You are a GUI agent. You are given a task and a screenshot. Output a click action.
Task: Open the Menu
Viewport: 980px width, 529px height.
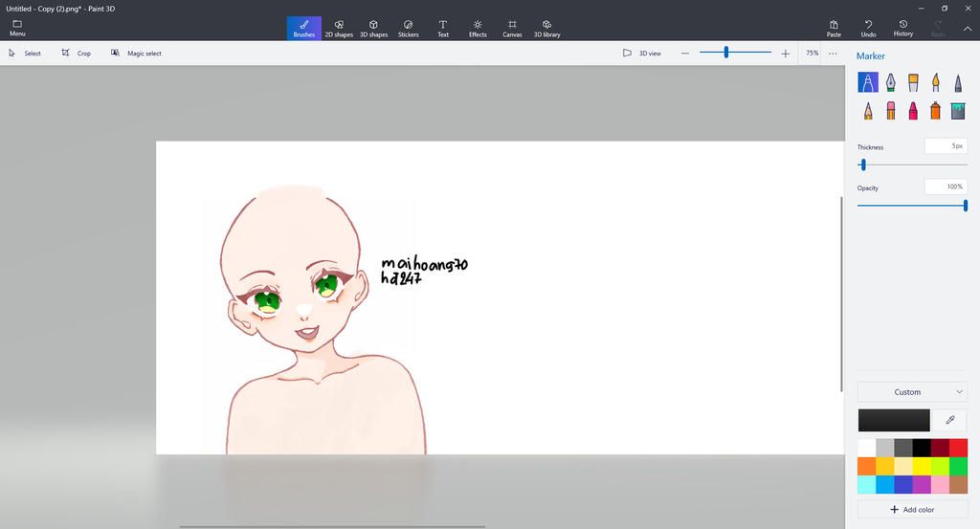pyautogui.click(x=17, y=28)
